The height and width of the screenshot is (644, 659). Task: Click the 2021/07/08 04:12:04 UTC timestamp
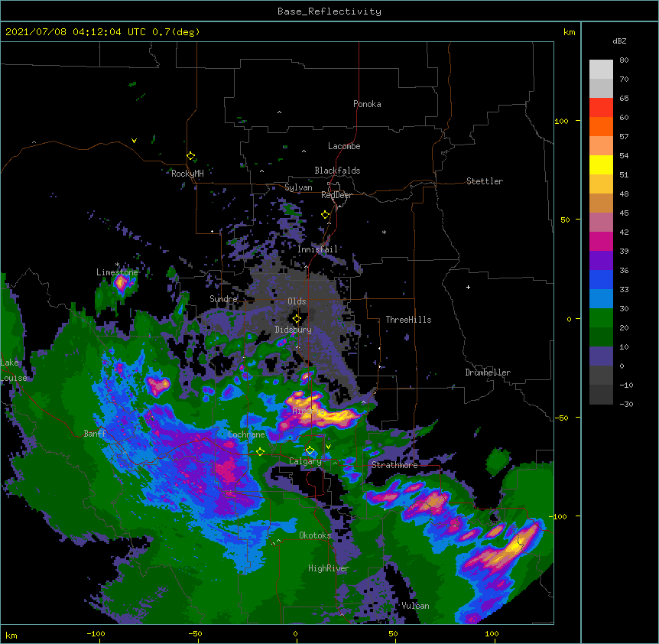point(76,32)
